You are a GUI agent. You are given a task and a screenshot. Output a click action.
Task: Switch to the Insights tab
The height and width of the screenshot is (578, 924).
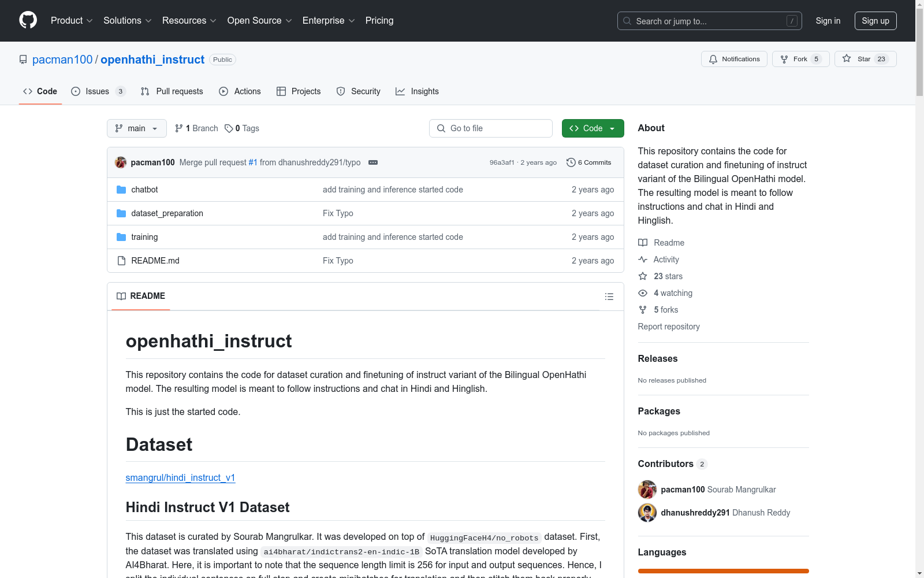click(417, 91)
